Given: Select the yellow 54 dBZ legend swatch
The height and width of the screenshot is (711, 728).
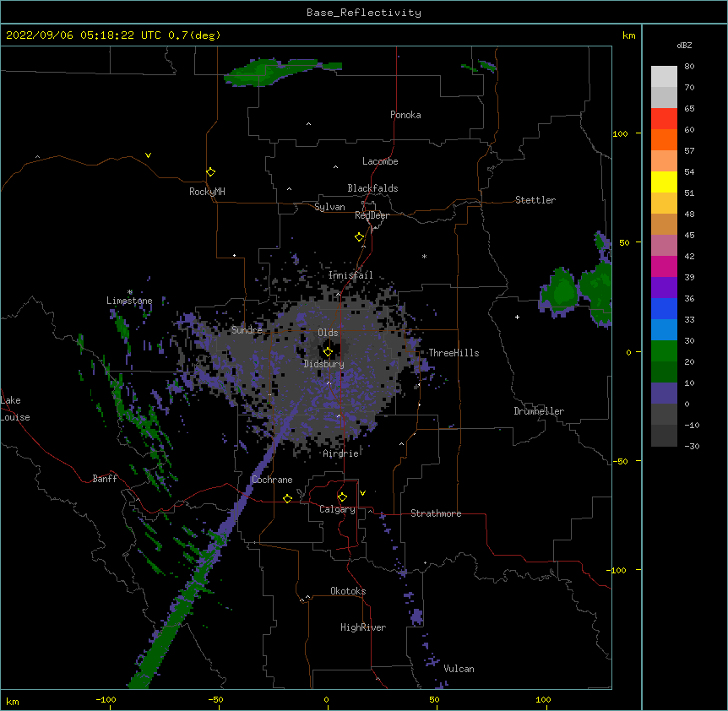Looking at the screenshot, I should (664, 182).
